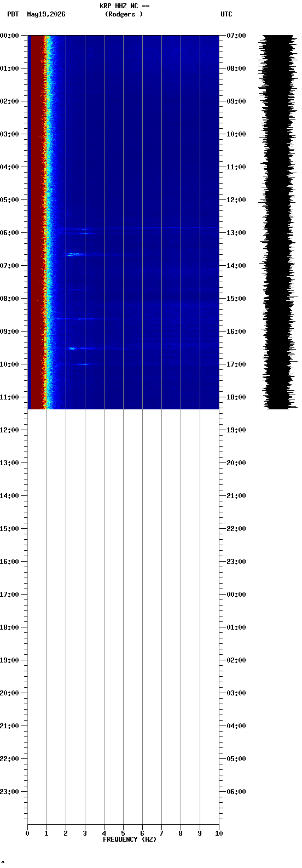Click the UTC axis label "00:00"
The height and width of the screenshot is (868, 302).
(x=236, y=595)
